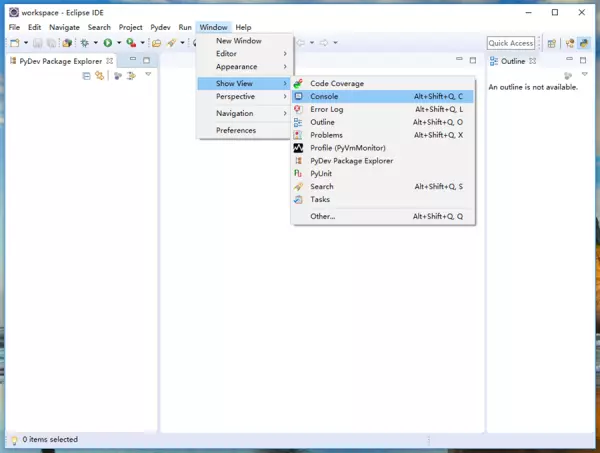This screenshot has height=453, width=600.
Task: Expand the Navigation submenu
Action: click(245, 113)
